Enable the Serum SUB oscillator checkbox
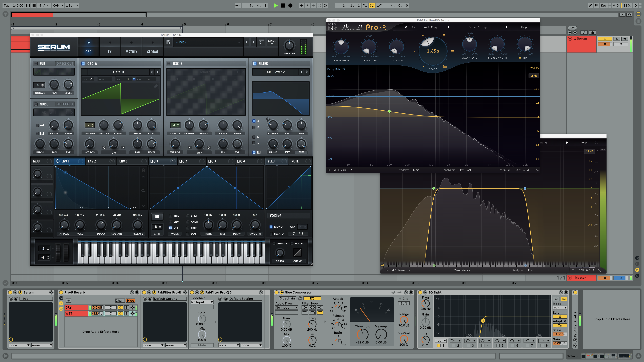Image resolution: width=644 pixels, height=362 pixels. [x=36, y=63]
